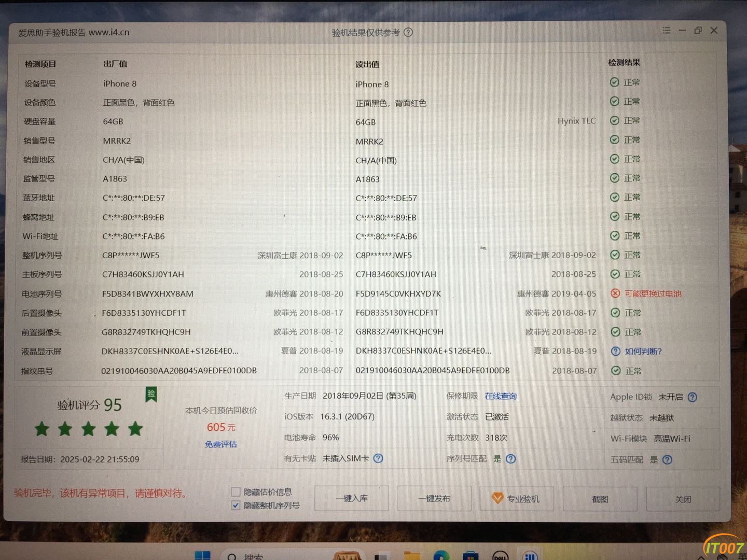Viewport: 747px width, 560px height.
Task: Restore the report window size
Action: coord(698,31)
